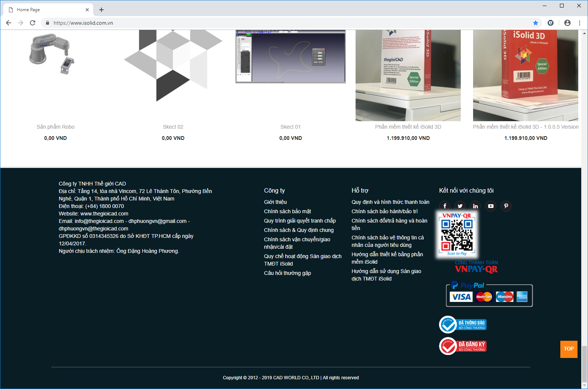Click the address bar URL
Image resolution: width=588 pixels, height=389 pixels.
point(83,23)
